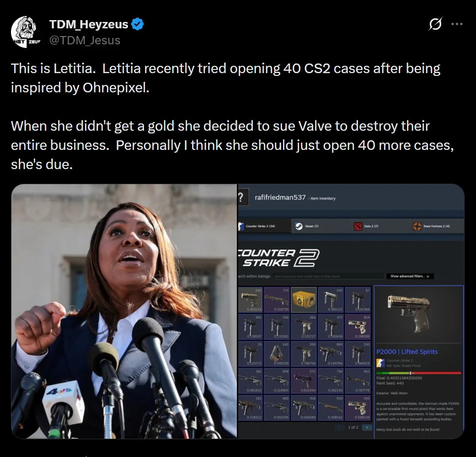Open the Grok slash-circle icon

[x=435, y=24]
